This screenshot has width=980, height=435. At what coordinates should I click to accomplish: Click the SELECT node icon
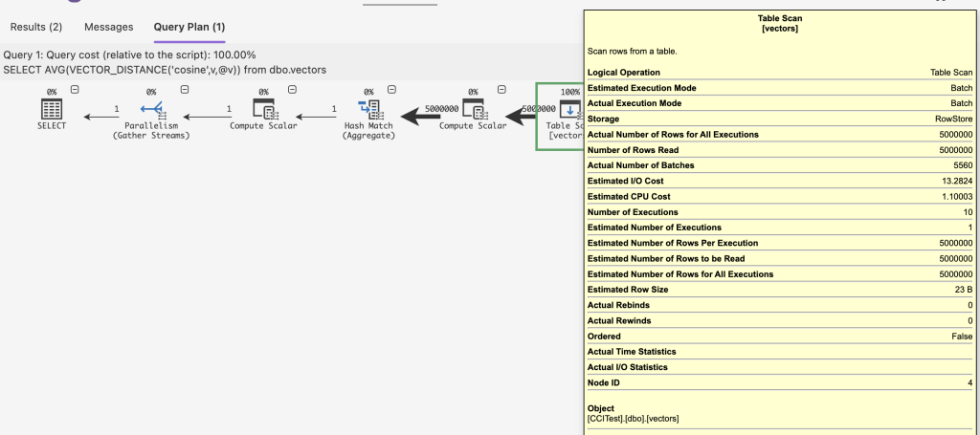point(52,108)
